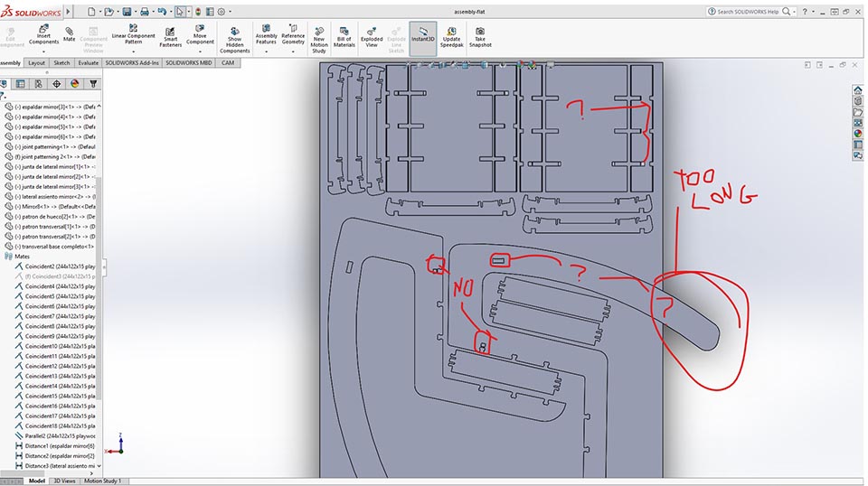
Task: Select the Model bottom tab
Action: point(36,481)
